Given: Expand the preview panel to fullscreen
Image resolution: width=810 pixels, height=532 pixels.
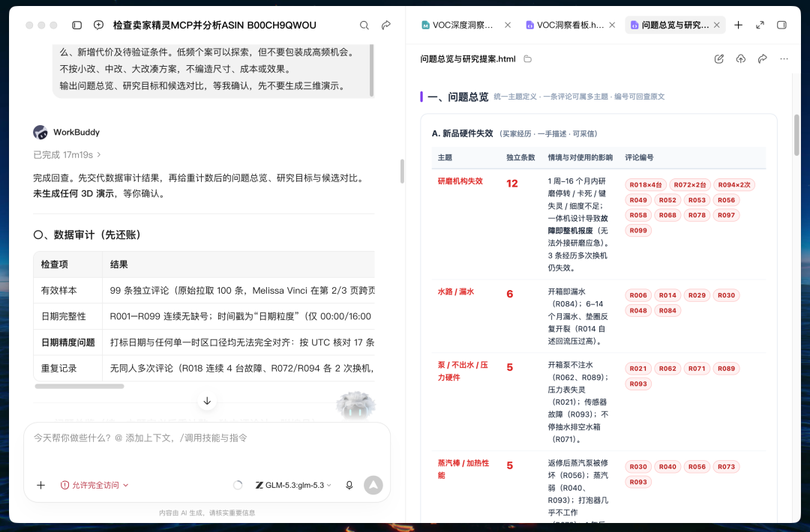Looking at the screenshot, I should tap(760, 25).
